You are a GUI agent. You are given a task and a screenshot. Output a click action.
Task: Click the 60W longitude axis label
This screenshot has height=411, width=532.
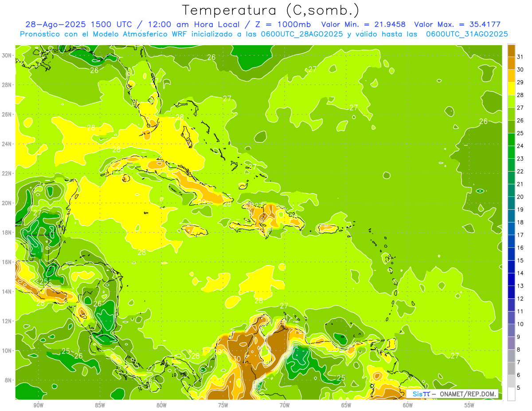[408, 405]
